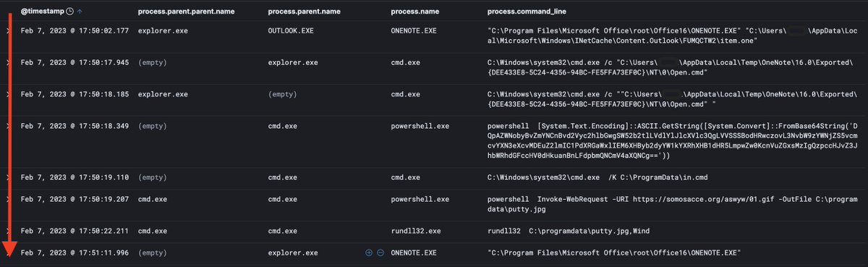Expand the 17:50:19.207 row details

click(x=9, y=199)
